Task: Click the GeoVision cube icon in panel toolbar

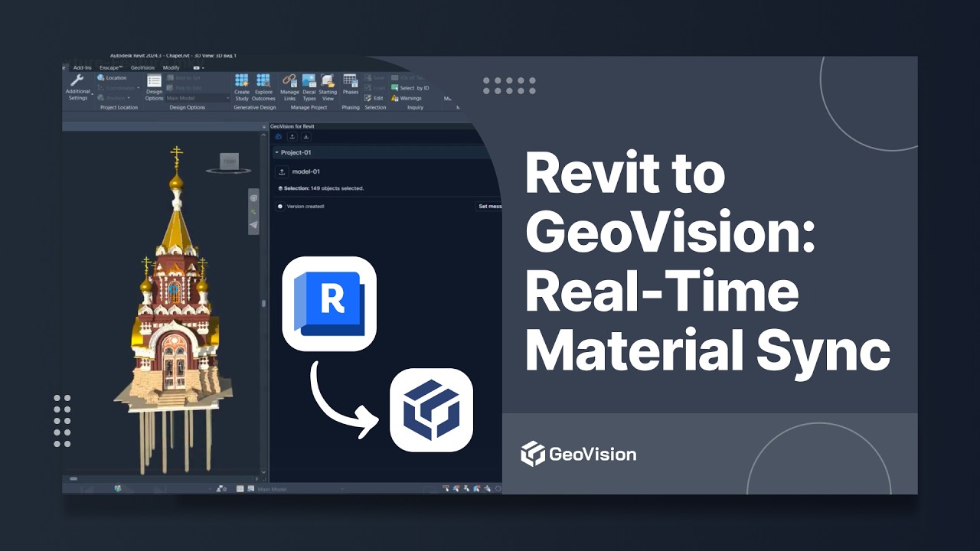Action: 279,137
